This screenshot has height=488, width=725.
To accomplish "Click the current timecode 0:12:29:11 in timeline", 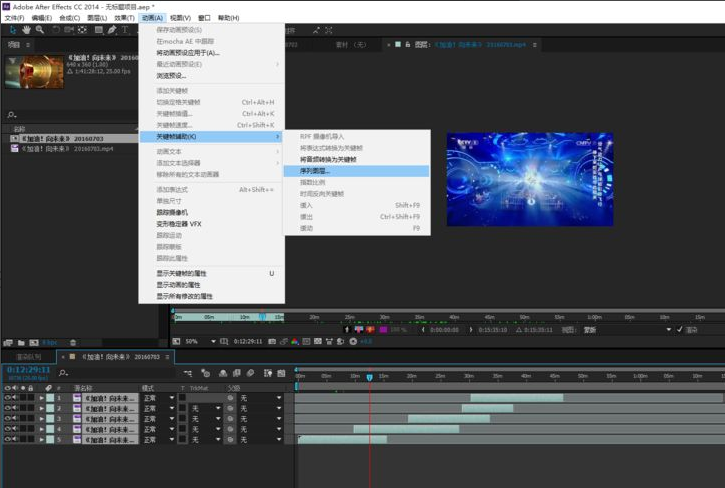I will pyautogui.click(x=28, y=370).
